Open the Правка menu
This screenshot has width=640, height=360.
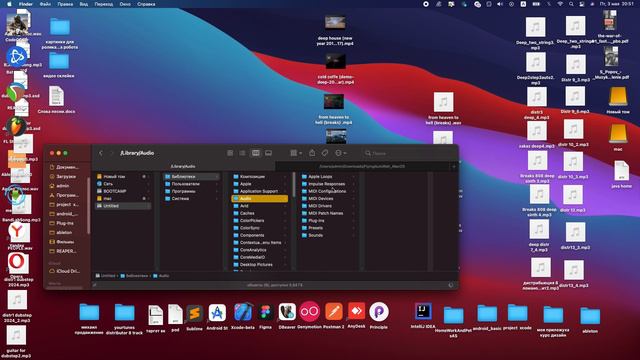65,4
